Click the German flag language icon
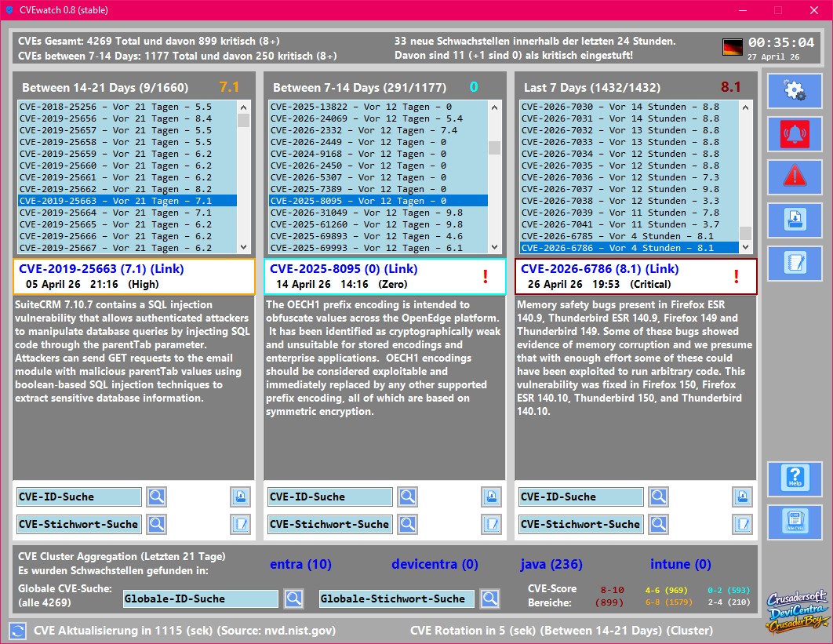The width and height of the screenshot is (833, 644). tap(733, 47)
